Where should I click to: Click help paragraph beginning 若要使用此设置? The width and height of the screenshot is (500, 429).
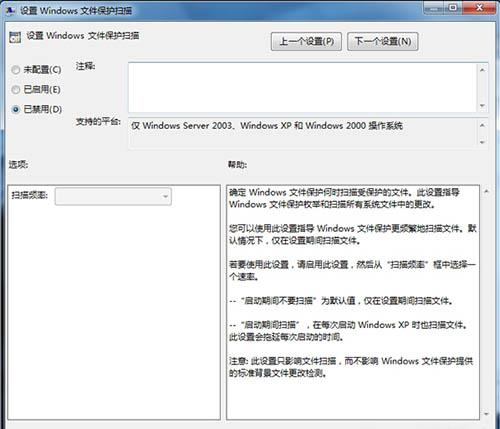point(353,270)
